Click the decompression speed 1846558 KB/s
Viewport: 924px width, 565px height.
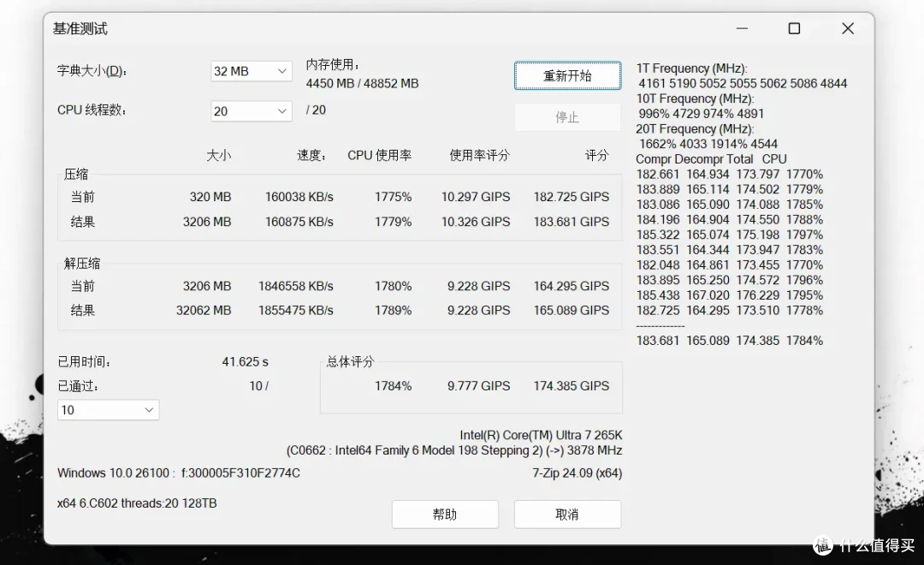(x=295, y=286)
